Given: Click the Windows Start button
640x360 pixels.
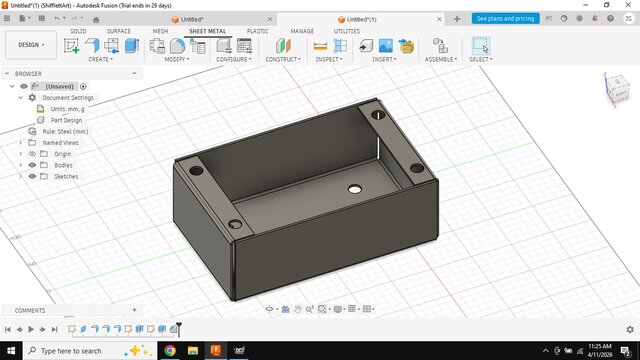Looking at the screenshot, I should click(x=11, y=351).
